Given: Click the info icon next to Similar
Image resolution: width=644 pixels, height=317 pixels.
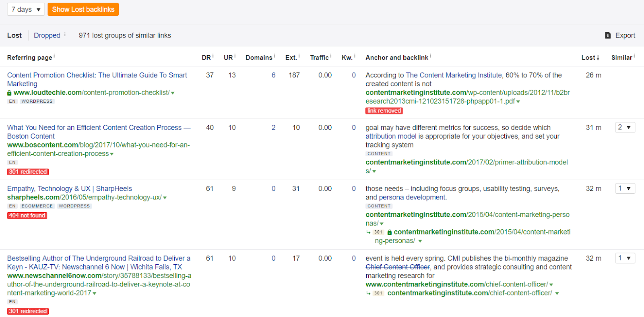Looking at the screenshot, I should point(634,56).
